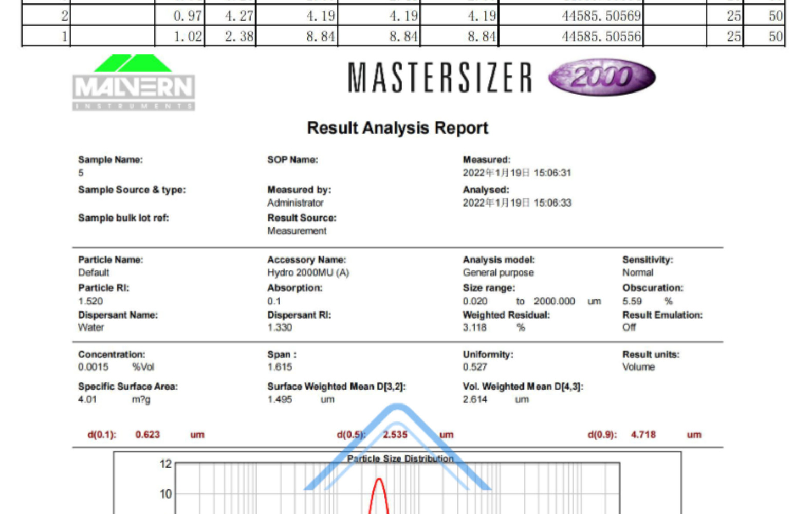
Task: Select the measured timestamp ending 15:06:31
Action: pyautogui.click(x=516, y=173)
